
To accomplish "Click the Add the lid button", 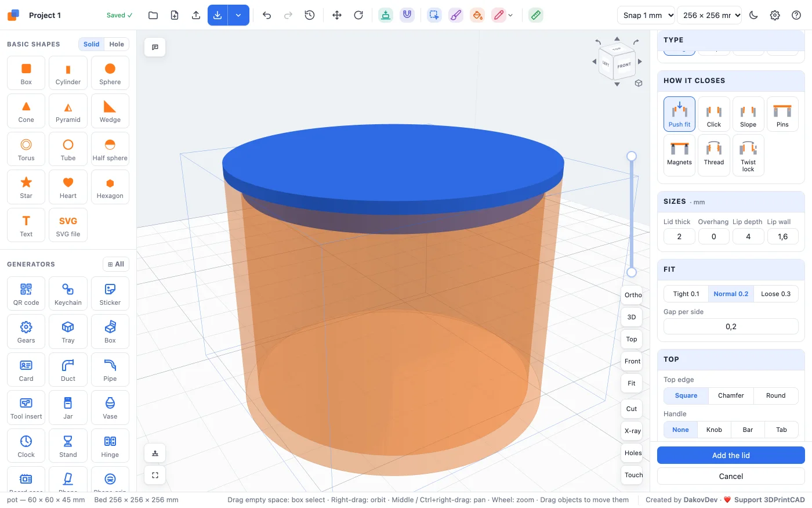I will [x=731, y=455].
